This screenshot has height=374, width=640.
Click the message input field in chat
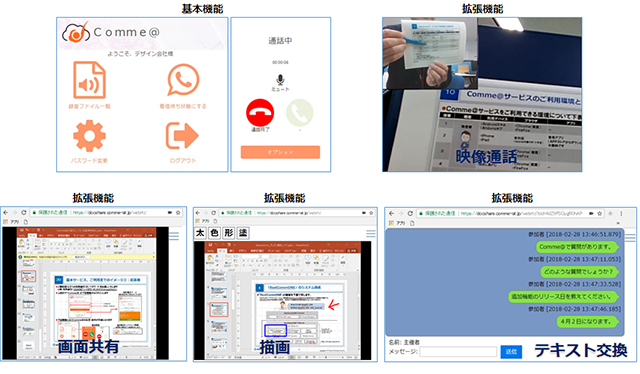click(458, 352)
